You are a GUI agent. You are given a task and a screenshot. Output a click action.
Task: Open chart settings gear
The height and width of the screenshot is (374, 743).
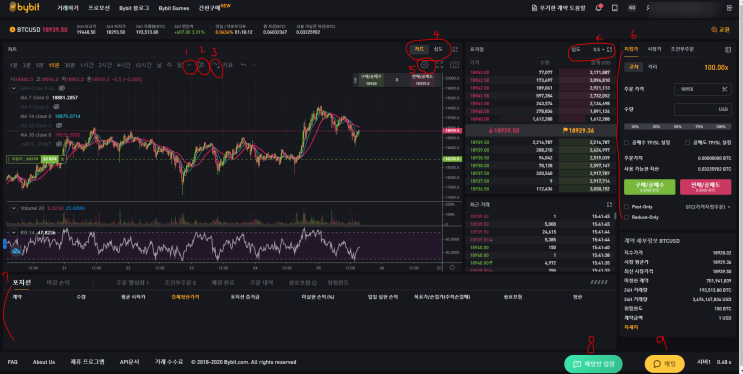click(425, 65)
